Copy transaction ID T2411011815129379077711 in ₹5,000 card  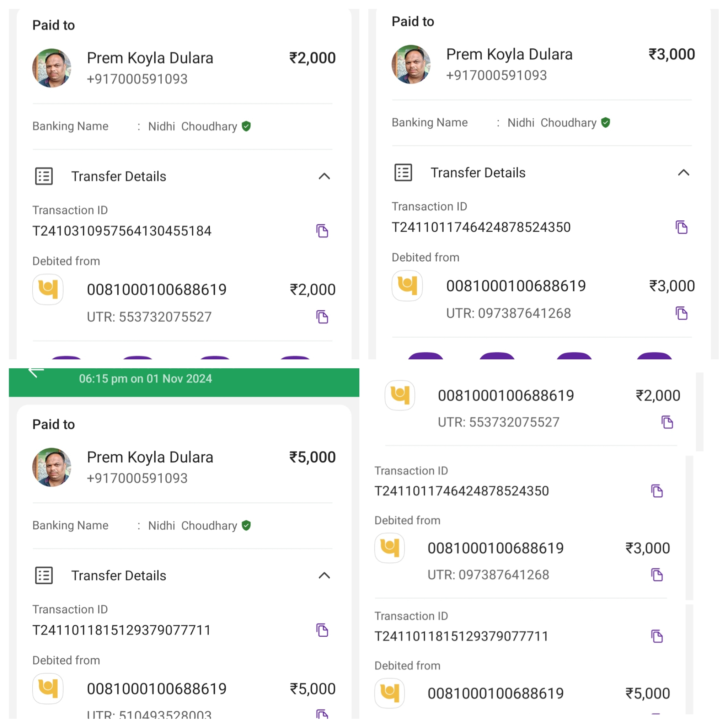[322, 630]
